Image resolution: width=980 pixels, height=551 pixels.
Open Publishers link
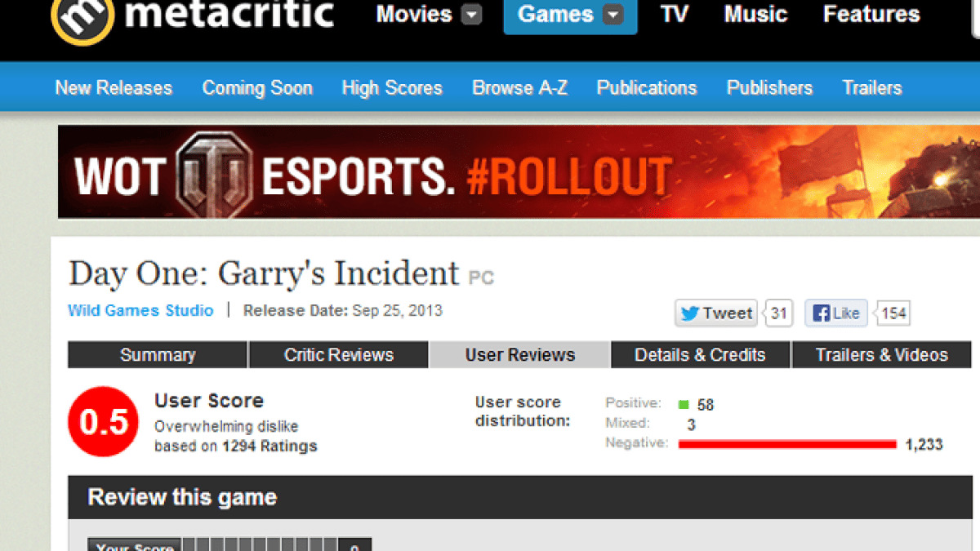[769, 87]
